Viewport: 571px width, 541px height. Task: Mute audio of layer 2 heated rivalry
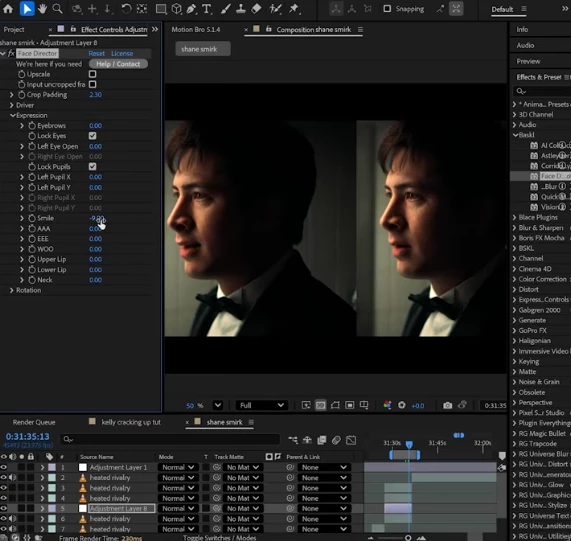tap(13, 477)
